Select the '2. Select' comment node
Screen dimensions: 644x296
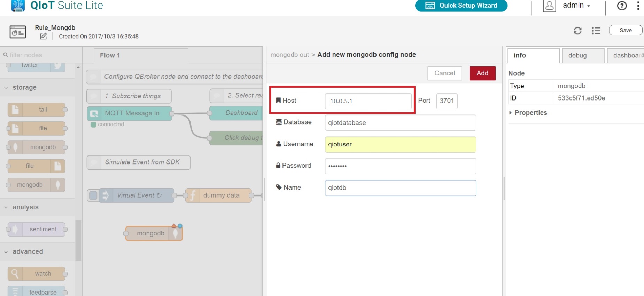236,96
